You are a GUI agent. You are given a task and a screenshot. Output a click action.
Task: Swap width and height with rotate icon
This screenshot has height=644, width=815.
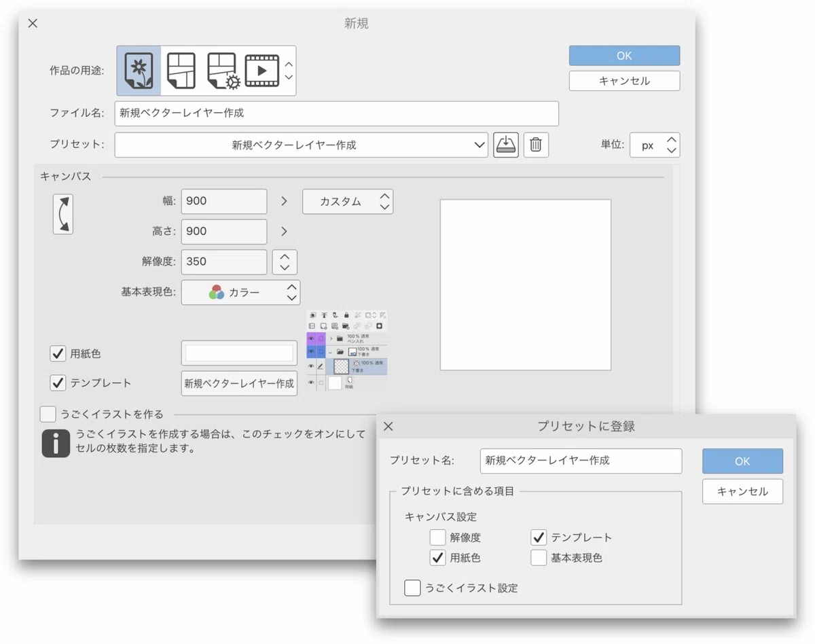(62, 214)
